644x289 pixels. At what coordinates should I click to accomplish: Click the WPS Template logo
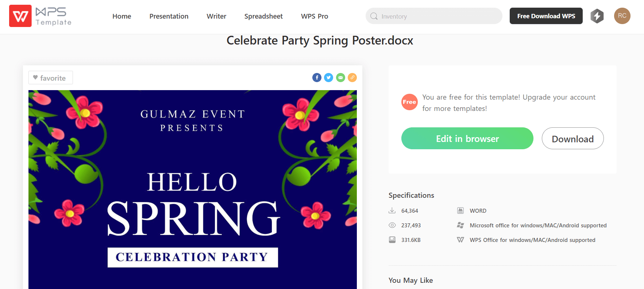[40, 16]
